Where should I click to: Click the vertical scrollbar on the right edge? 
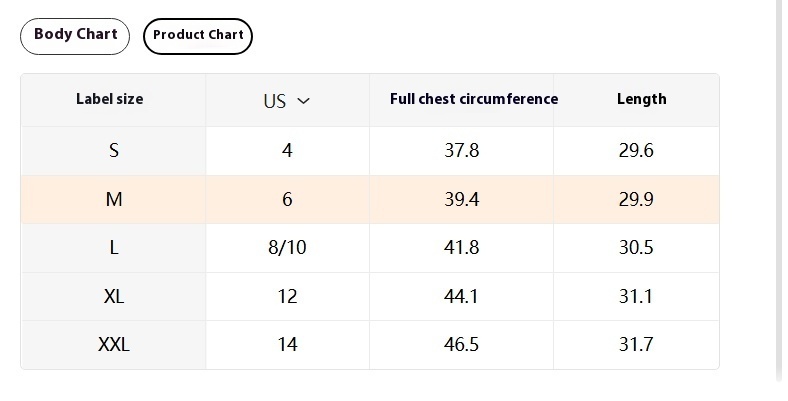tap(779, 191)
